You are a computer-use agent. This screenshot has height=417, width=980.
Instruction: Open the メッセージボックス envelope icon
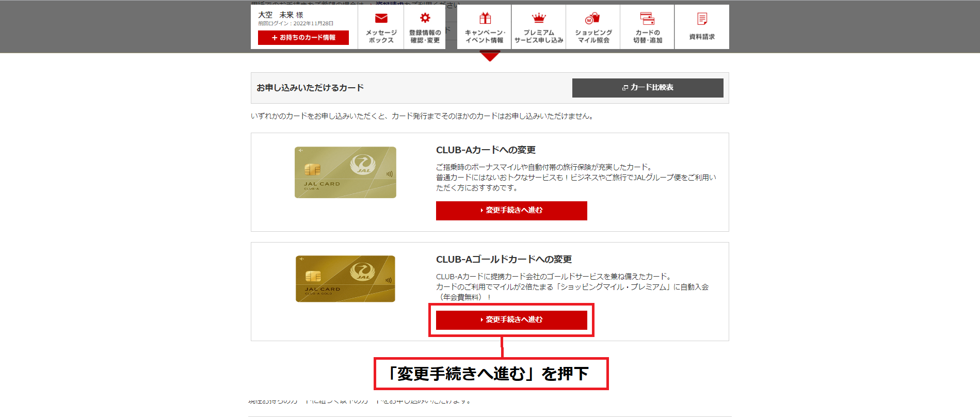[381, 18]
